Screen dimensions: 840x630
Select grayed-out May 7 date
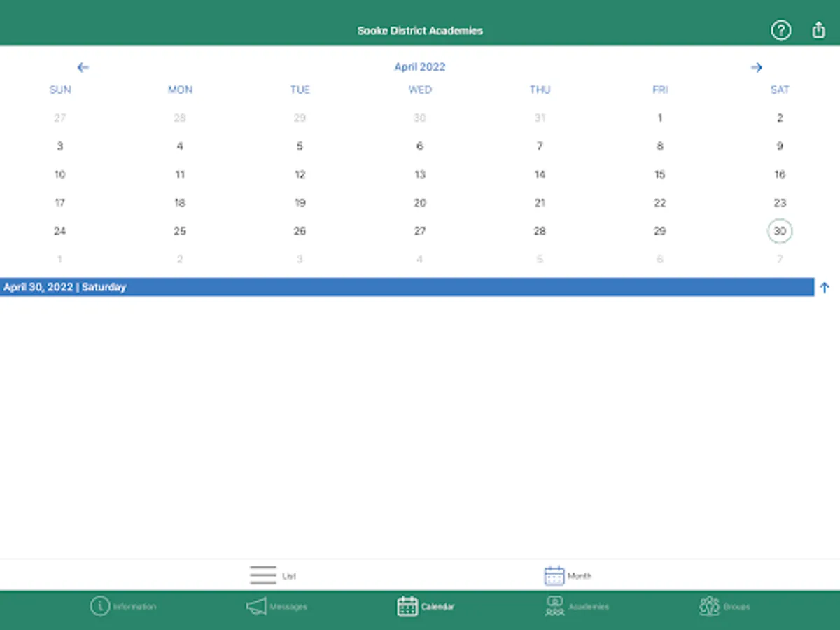tap(780, 259)
